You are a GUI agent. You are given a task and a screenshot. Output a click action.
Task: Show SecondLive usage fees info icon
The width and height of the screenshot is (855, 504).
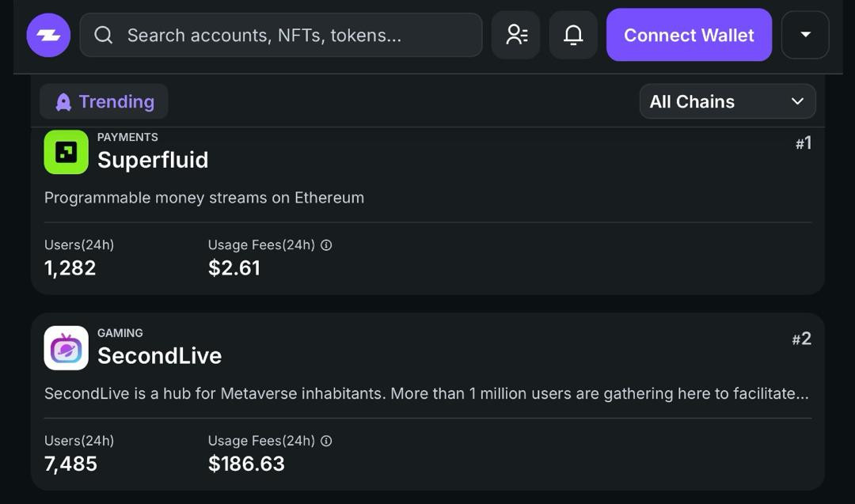coord(326,441)
